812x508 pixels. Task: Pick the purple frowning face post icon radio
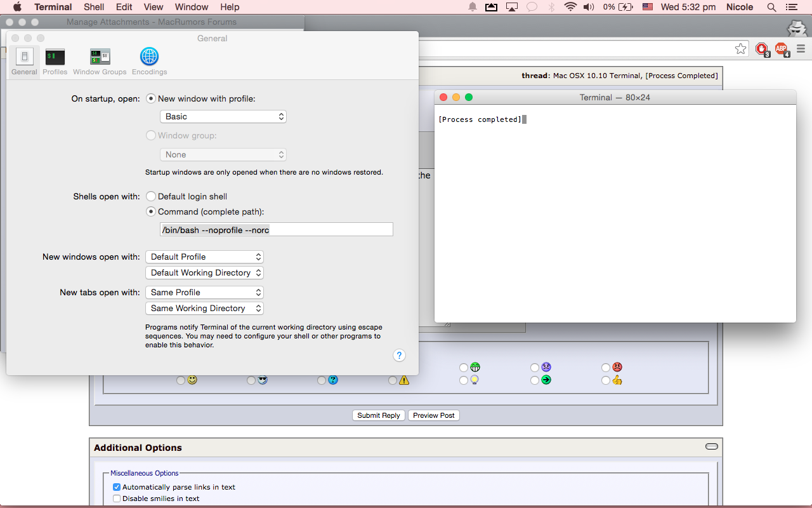tap(535, 368)
